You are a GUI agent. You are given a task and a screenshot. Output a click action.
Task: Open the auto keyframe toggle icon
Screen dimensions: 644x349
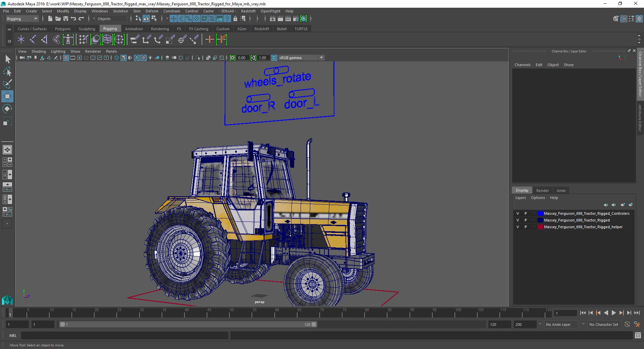coord(627,325)
